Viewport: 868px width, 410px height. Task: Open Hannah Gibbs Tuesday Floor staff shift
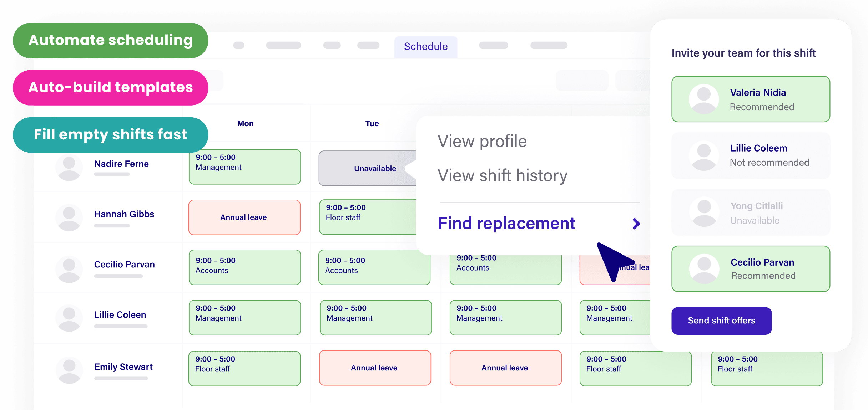(368, 217)
